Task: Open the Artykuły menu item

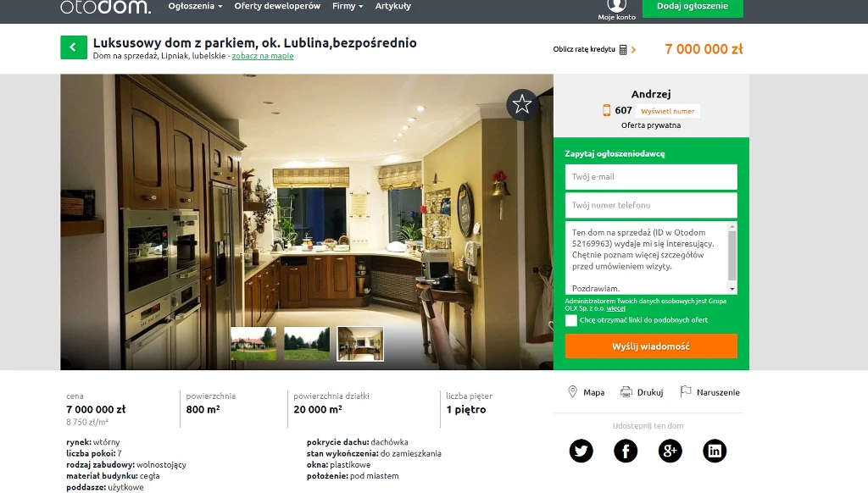Action: coord(393,6)
